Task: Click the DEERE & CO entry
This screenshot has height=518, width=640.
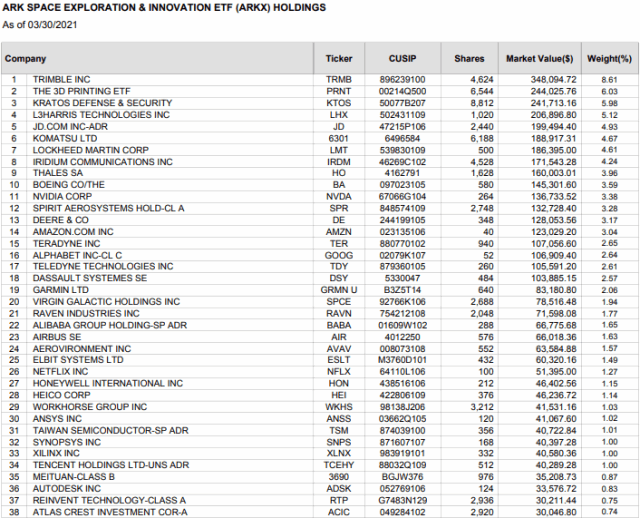Action: (61, 220)
